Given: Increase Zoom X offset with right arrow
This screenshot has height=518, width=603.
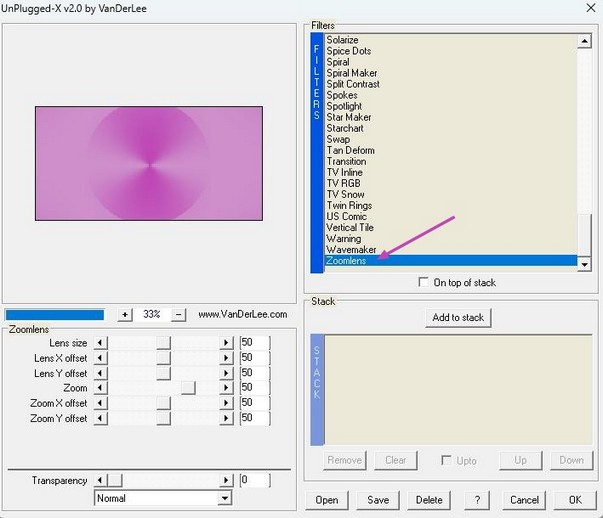Looking at the screenshot, I should (227, 403).
